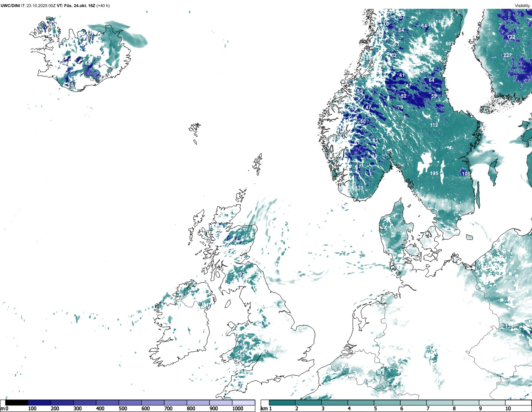The height and width of the screenshot is (412, 532).
Task: Click the 122 visibility value over Finland
Action: [511, 37]
